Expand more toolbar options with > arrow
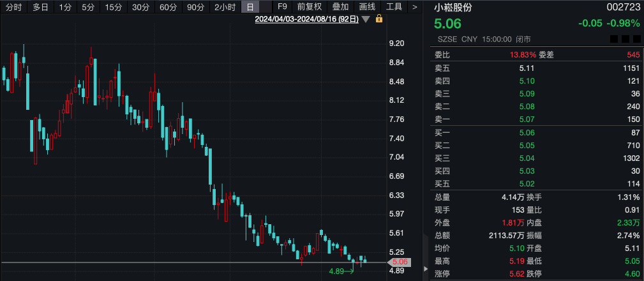Viewport: 644px width, 281px height. click(x=415, y=7)
